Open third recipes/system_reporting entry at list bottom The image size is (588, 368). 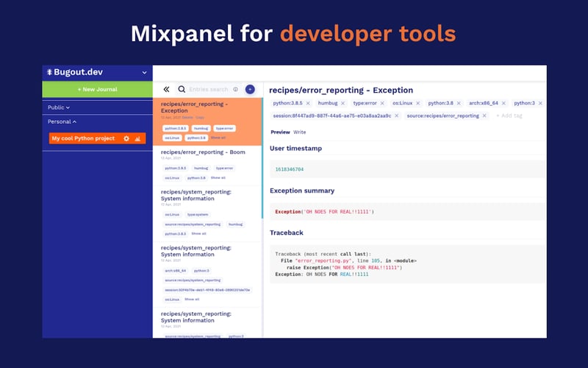click(207, 323)
